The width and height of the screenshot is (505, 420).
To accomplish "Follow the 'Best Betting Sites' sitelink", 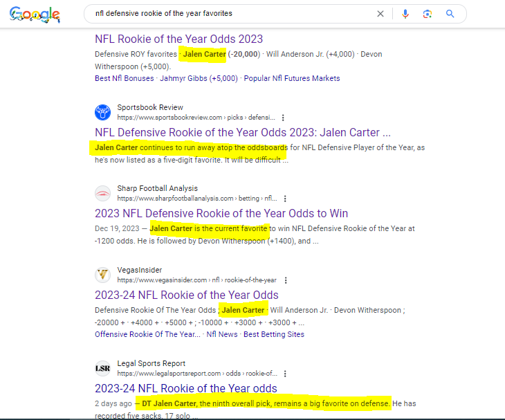I will [x=273, y=334].
